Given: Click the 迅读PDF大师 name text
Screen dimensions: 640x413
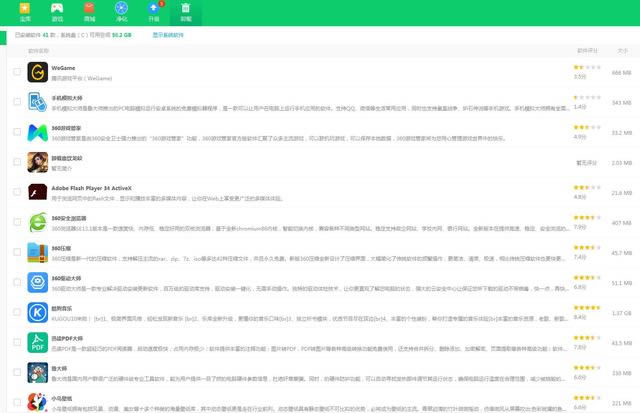Looking at the screenshot, I should [67, 338].
